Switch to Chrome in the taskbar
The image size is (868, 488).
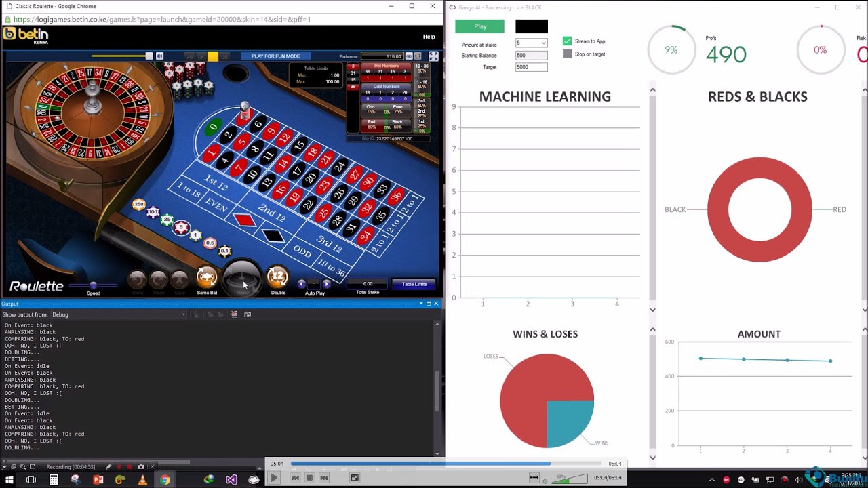(x=165, y=480)
